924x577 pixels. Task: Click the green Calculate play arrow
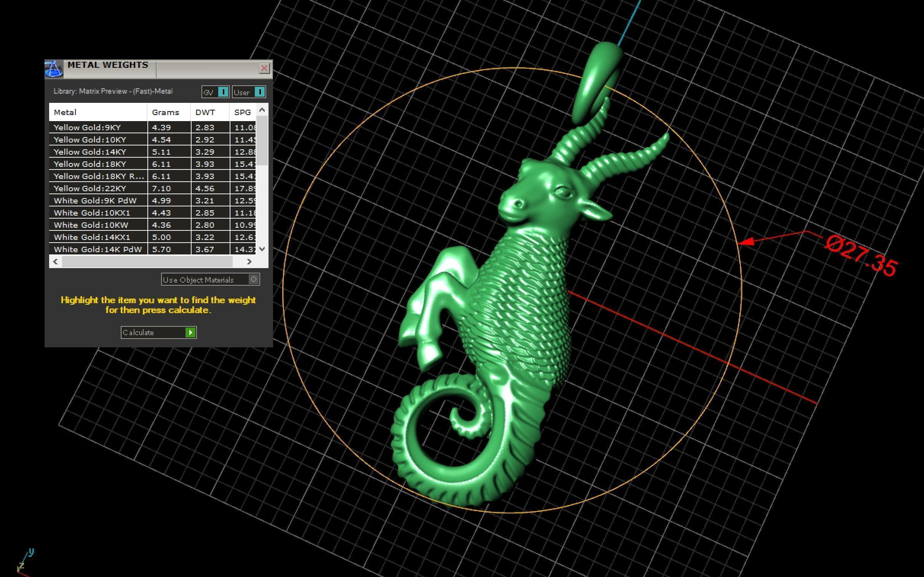(x=190, y=332)
